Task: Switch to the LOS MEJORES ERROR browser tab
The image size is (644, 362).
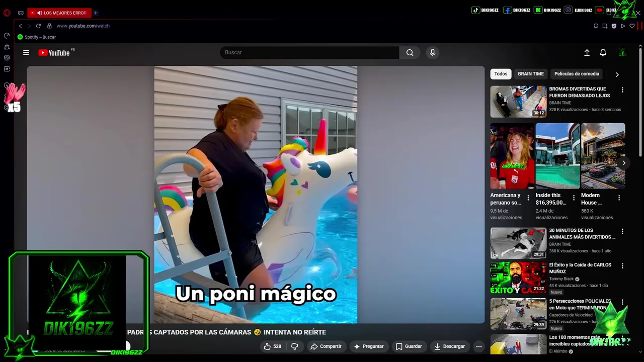Action: [x=59, y=13]
